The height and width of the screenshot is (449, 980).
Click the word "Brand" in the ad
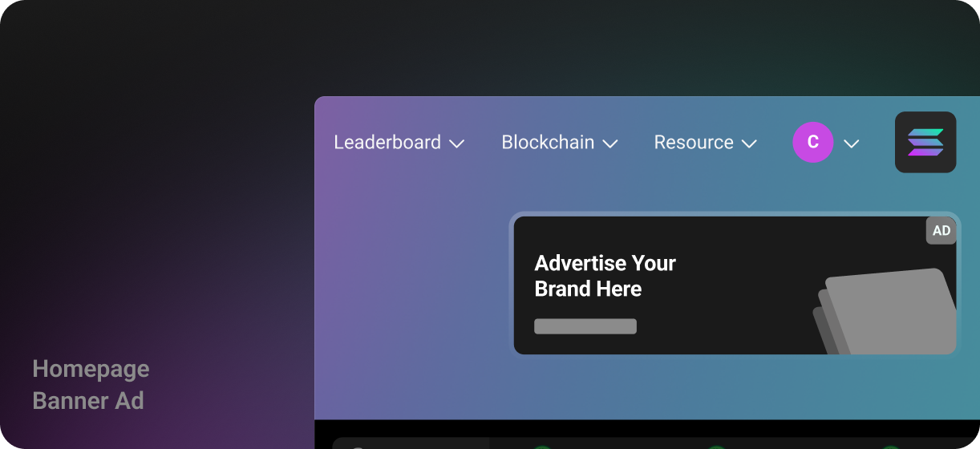(561, 289)
